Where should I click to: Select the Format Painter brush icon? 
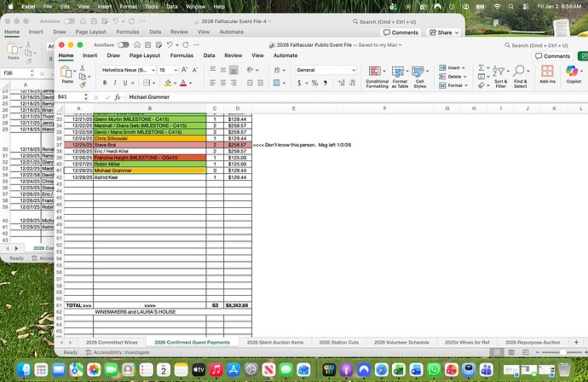(x=82, y=85)
